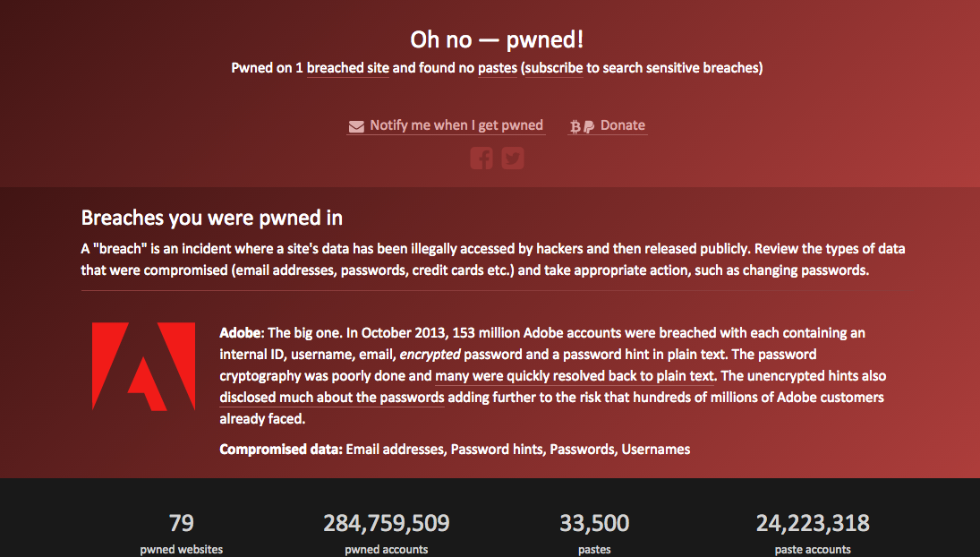The height and width of the screenshot is (557, 980).
Task: Click the 'Oh no — pwned!' heading
Action: [x=497, y=39]
